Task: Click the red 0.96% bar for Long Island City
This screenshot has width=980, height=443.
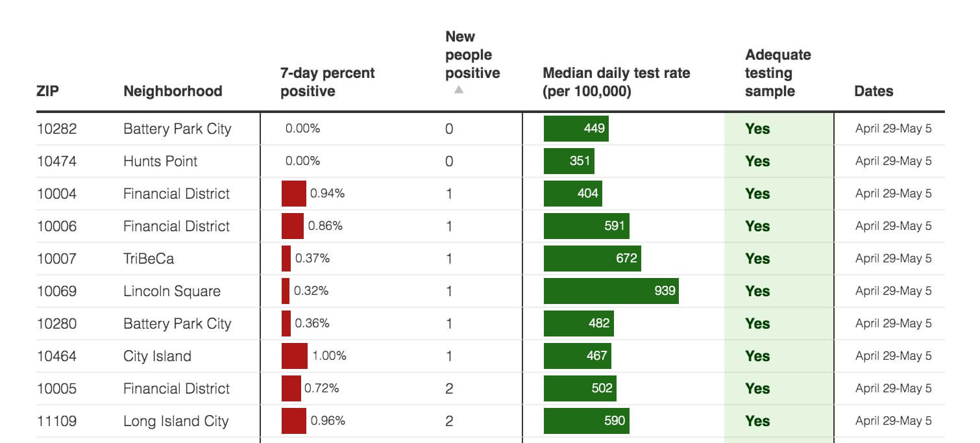Action: 293,421
